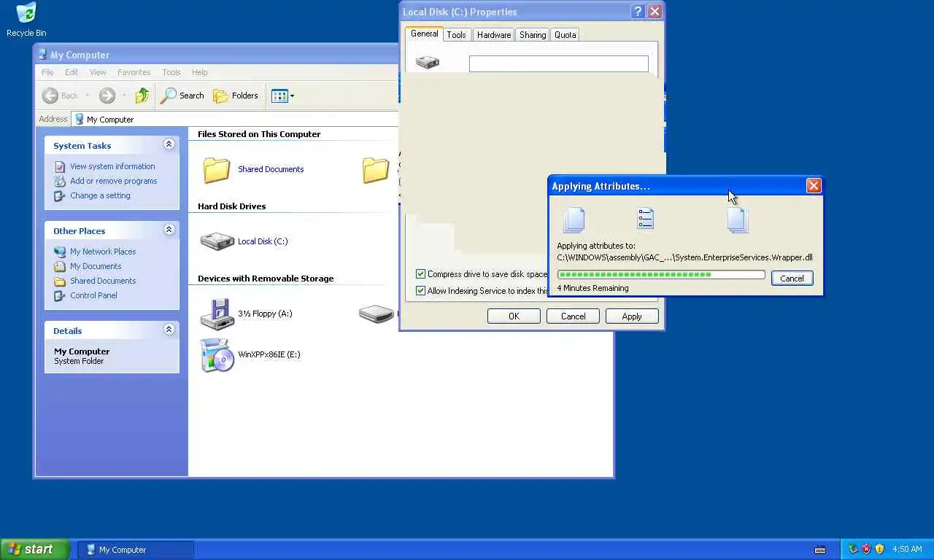Click the Forward arrow icon in toolbar
The image size is (934, 560).
107,96
